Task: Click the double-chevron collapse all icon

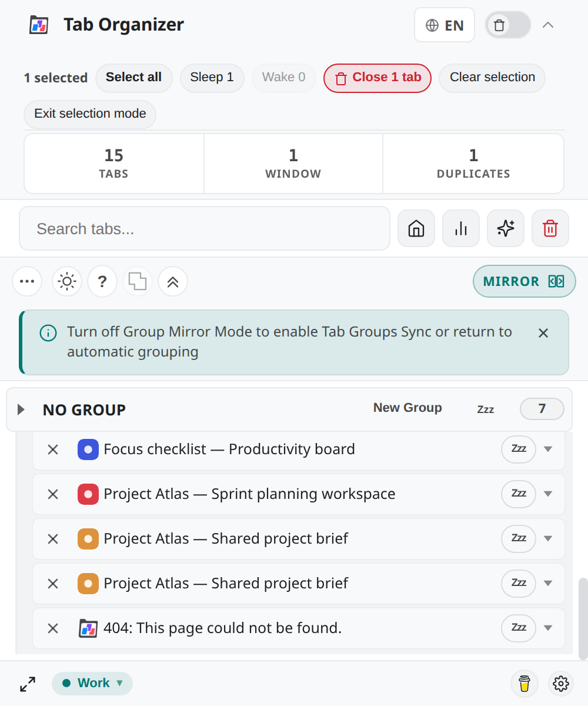Action: pos(173,281)
